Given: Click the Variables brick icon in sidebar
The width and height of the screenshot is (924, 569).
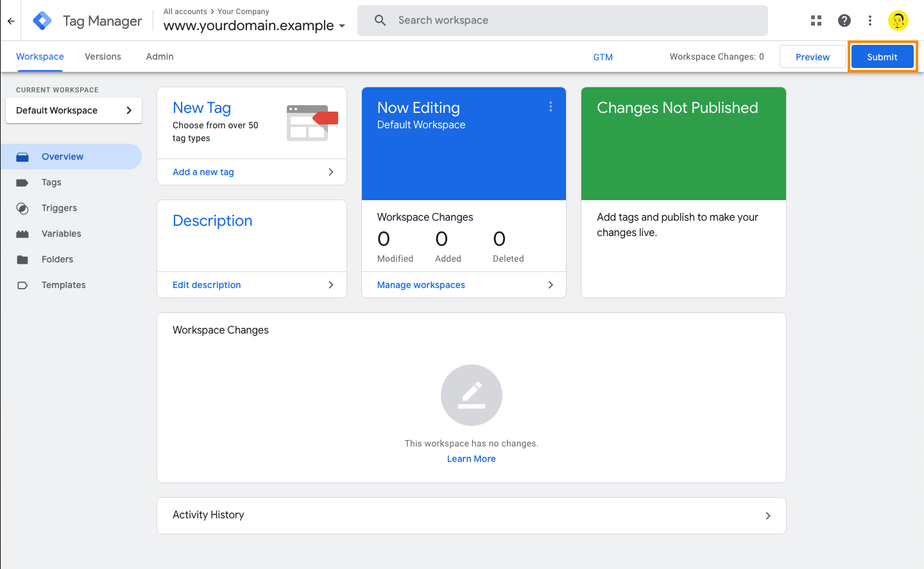Looking at the screenshot, I should coord(22,234).
